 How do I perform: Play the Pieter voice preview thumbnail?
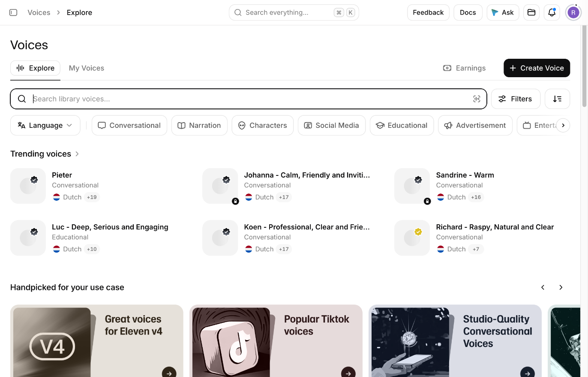(28, 186)
